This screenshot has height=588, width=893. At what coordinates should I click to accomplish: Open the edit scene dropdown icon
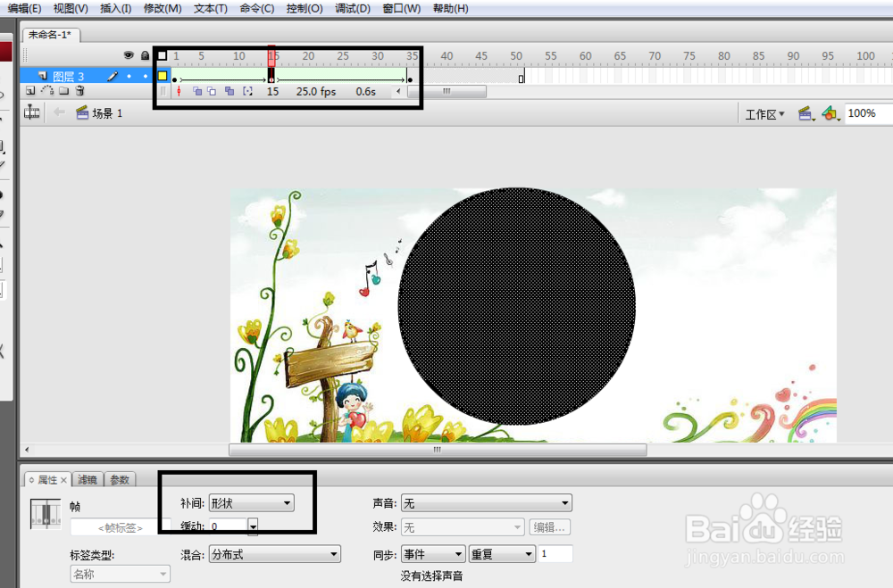pos(805,114)
